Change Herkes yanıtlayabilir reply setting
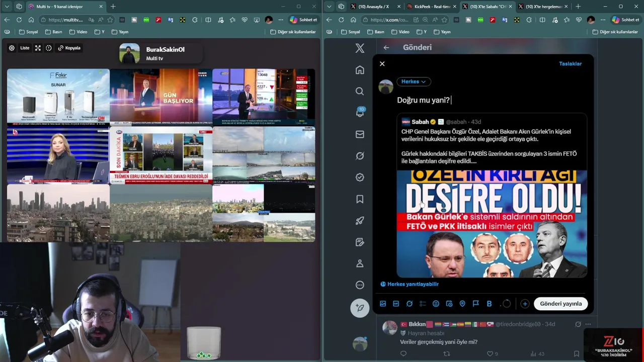 (x=410, y=284)
